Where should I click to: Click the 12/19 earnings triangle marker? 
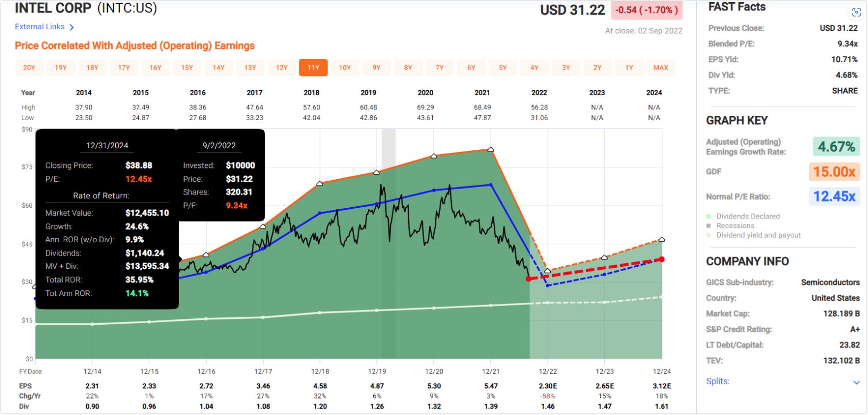376,172
